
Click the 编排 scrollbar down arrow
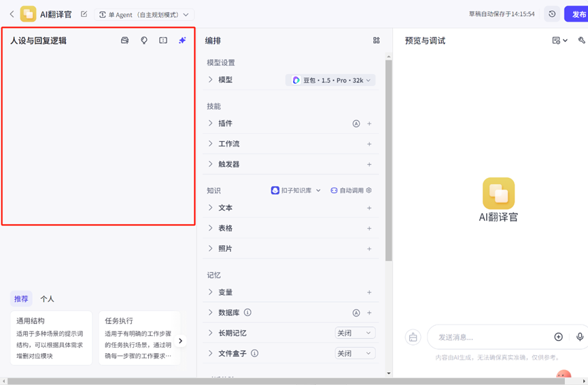(389, 373)
